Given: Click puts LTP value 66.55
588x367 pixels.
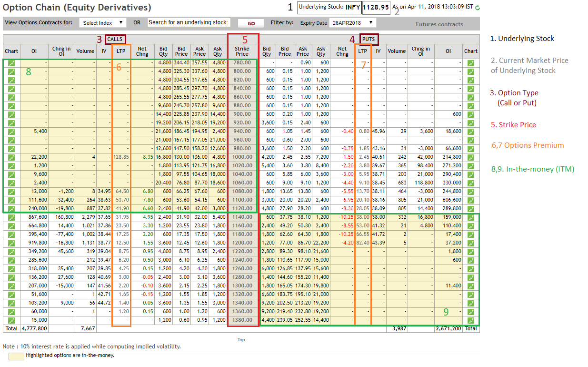Looking at the screenshot, I should pyautogui.click(x=363, y=234).
